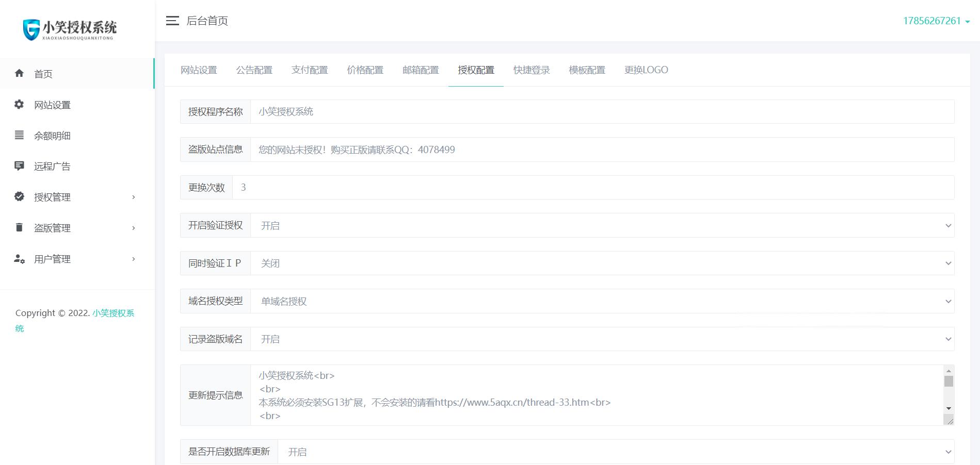Open 首页 in the sidebar

pyautogui.click(x=77, y=74)
